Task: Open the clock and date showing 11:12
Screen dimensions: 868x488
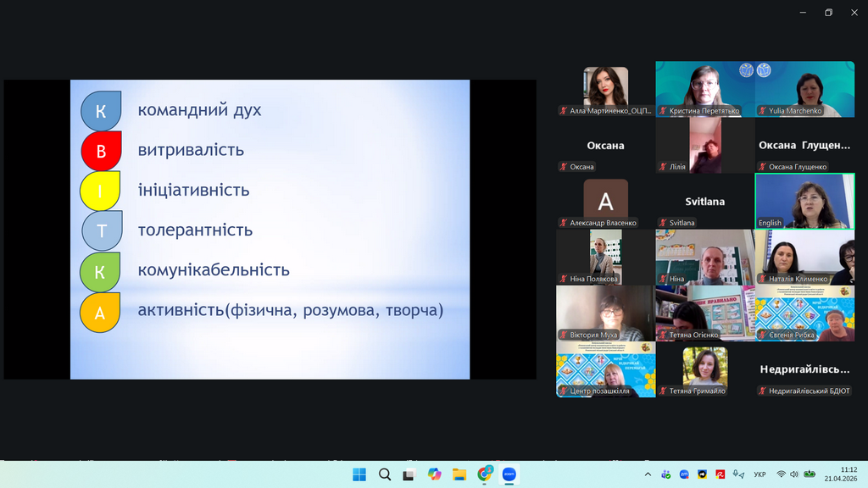Action: (x=848, y=474)
